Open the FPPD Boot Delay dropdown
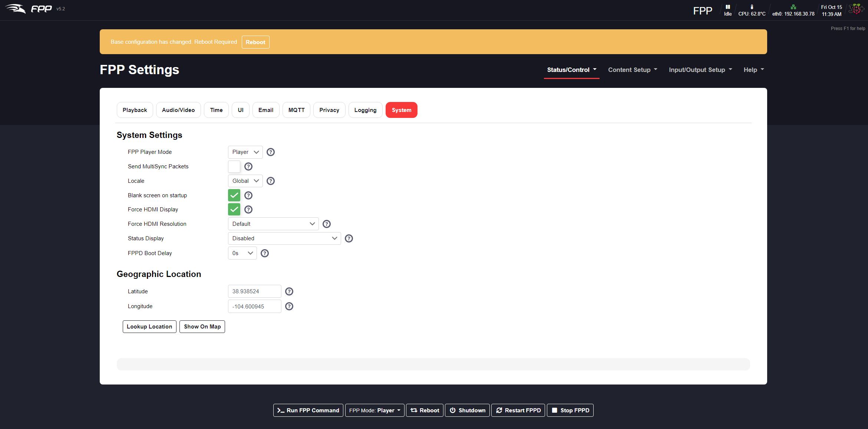This screenshot has height=429, width=868. pos(242,253)
